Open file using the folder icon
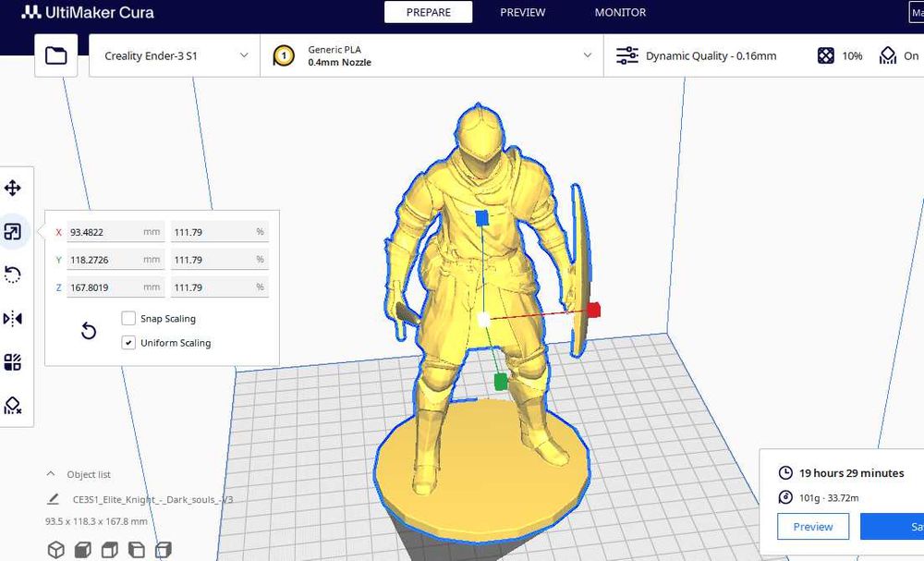924x561 pixels. click(x=56, y=55)
